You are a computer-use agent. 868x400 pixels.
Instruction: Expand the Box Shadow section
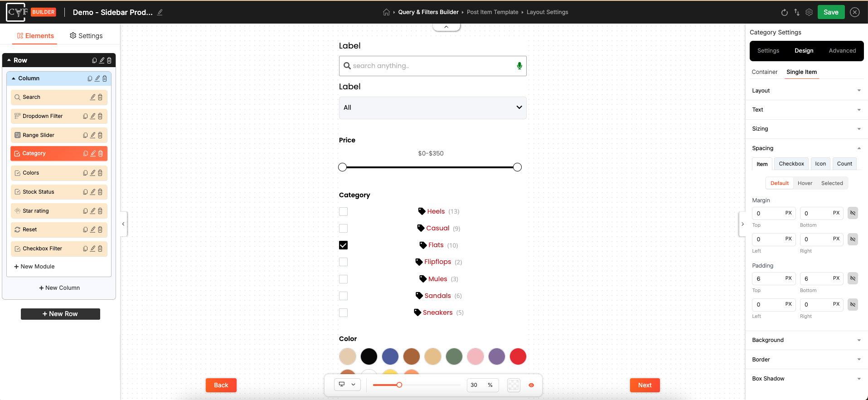coord(806,379)
